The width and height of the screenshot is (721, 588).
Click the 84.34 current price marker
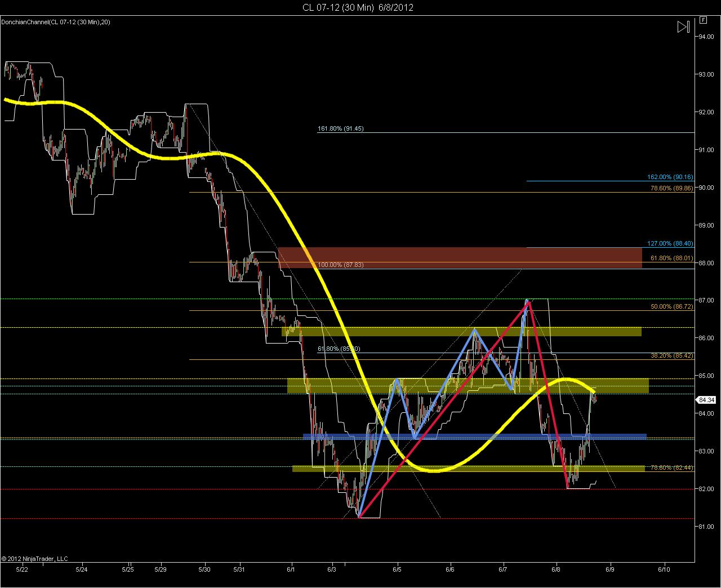click(706, 400)
